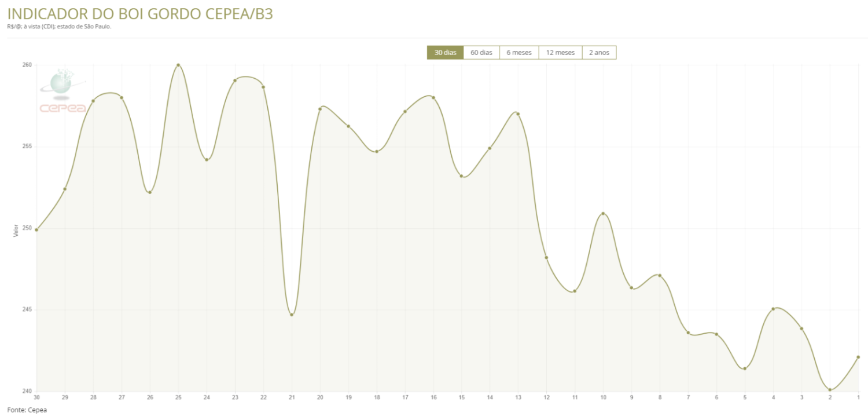Click the data point above day 16
The height and width of the screenshot is (420, 868).
433,97
